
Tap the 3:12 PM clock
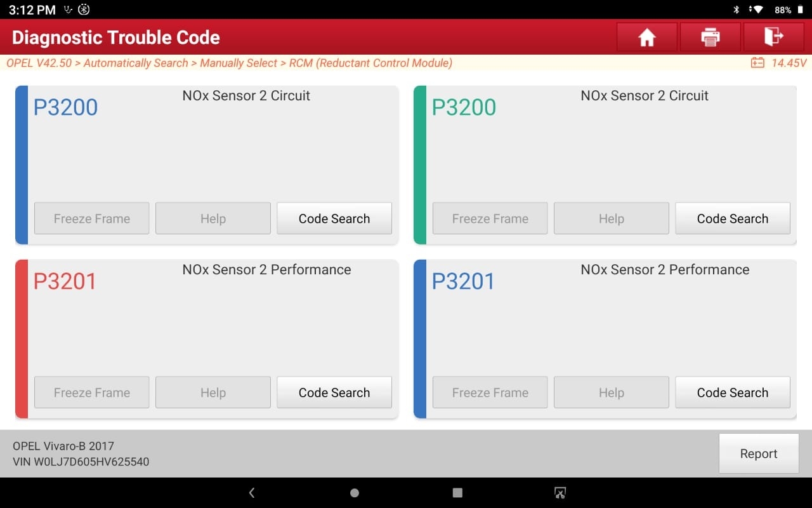[x=32, y=10]
